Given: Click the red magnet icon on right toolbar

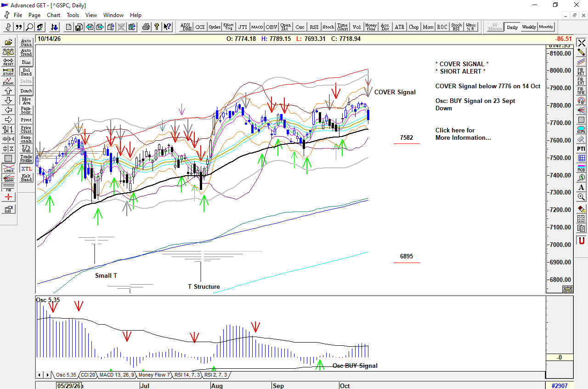Looking at the screenshot, I should click(581, 240).
